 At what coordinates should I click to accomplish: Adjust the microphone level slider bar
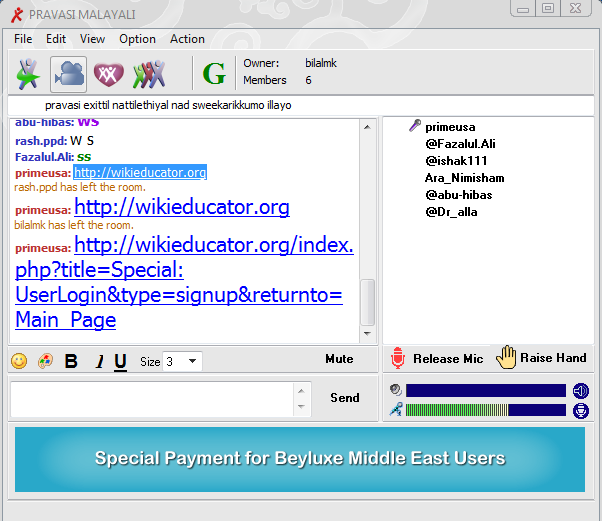coord(486,410)
